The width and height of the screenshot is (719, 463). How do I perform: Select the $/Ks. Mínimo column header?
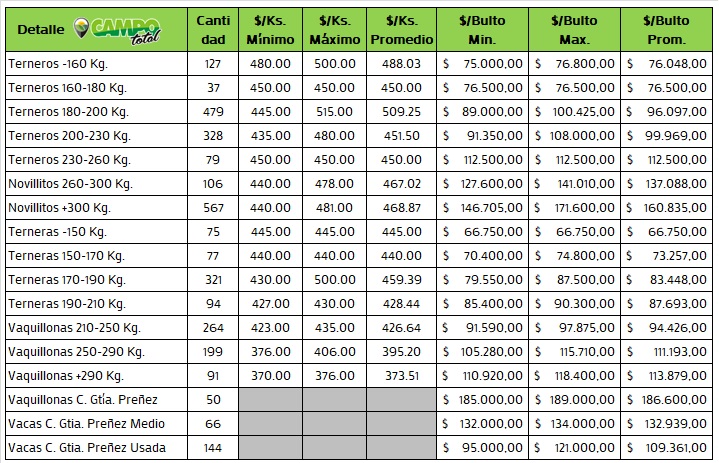coord(270,30)
